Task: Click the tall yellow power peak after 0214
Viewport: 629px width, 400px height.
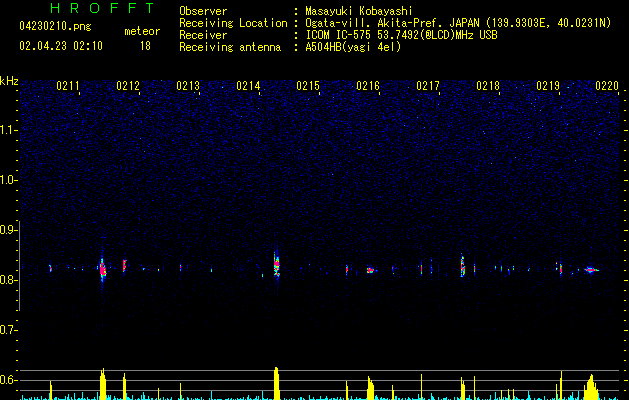Action: (276, 383)
